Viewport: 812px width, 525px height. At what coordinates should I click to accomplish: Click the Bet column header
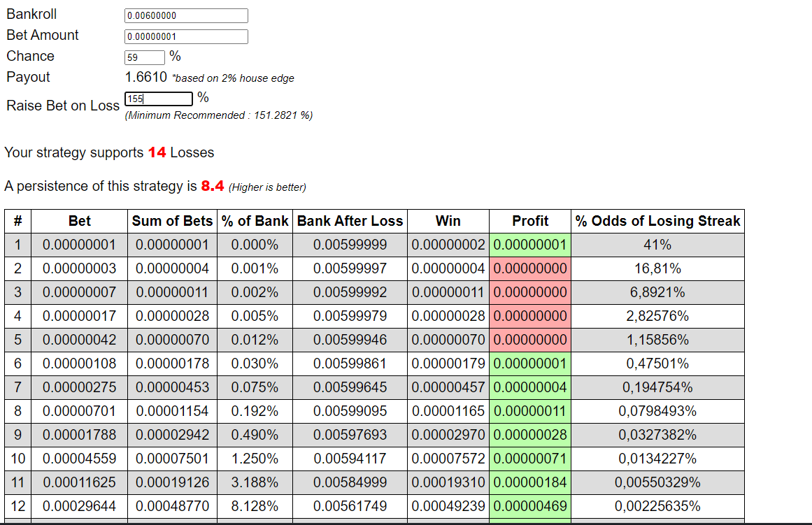(x=79, y=221)
